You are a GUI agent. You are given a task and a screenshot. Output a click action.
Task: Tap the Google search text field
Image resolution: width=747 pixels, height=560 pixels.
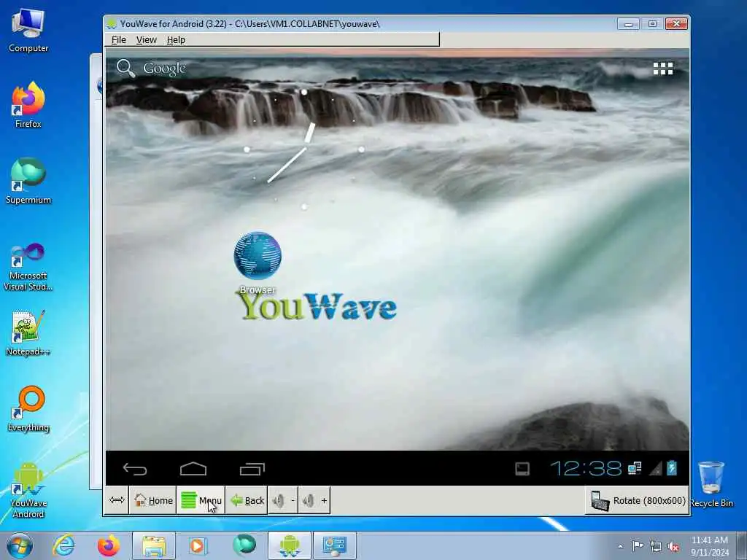click(164, 69)
